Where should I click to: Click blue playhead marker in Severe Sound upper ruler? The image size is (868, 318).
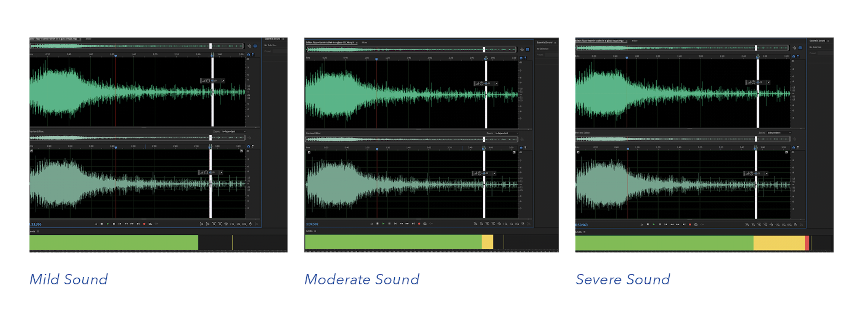click(627, 58)
